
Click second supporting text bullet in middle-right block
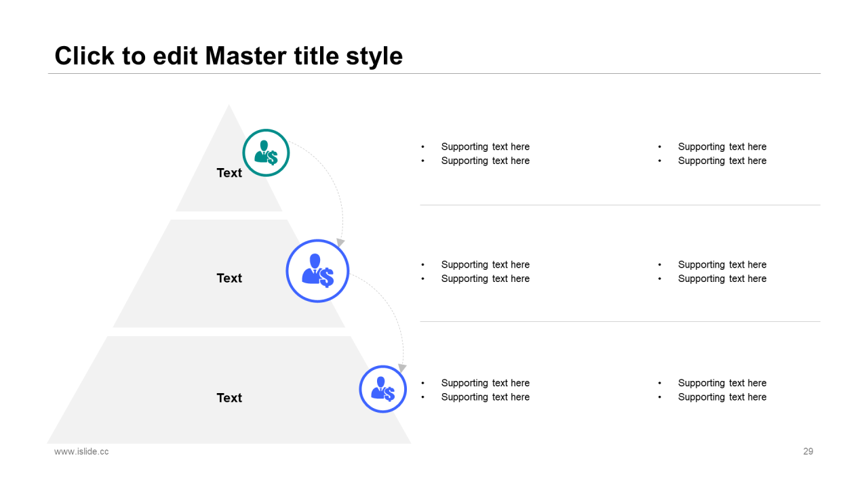click(722, 279)
